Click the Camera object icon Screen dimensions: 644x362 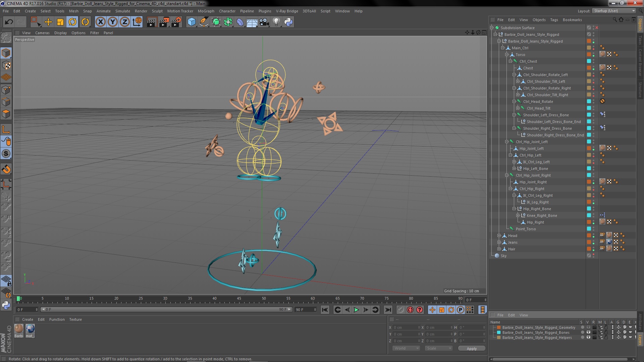tap(264, 22)
